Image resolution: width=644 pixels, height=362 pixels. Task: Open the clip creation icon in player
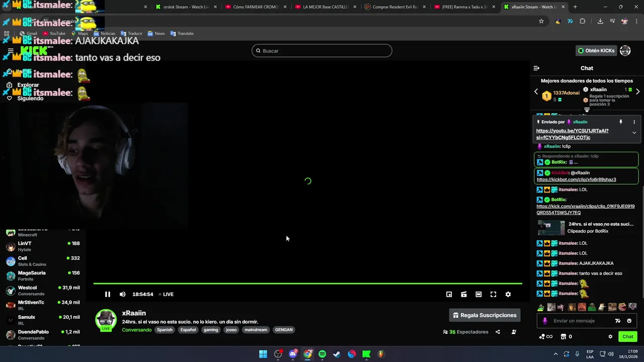464,294
